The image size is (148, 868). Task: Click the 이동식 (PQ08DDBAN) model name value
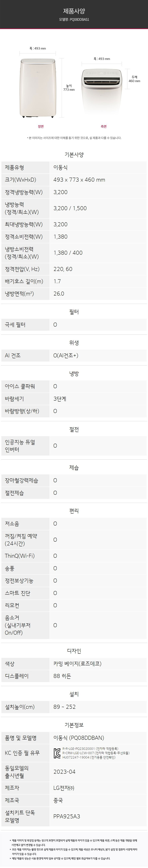(x=79, y=738)
